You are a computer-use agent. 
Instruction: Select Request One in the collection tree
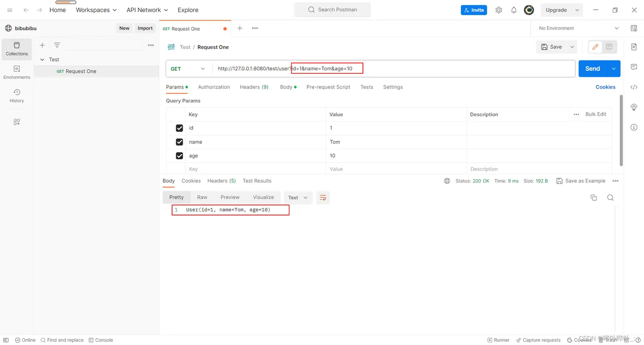pos(97,71)
